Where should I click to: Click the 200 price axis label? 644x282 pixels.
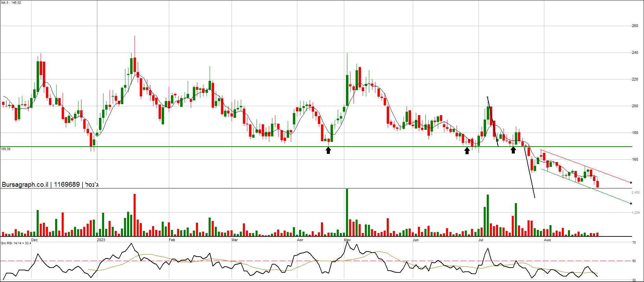(635, 106)
